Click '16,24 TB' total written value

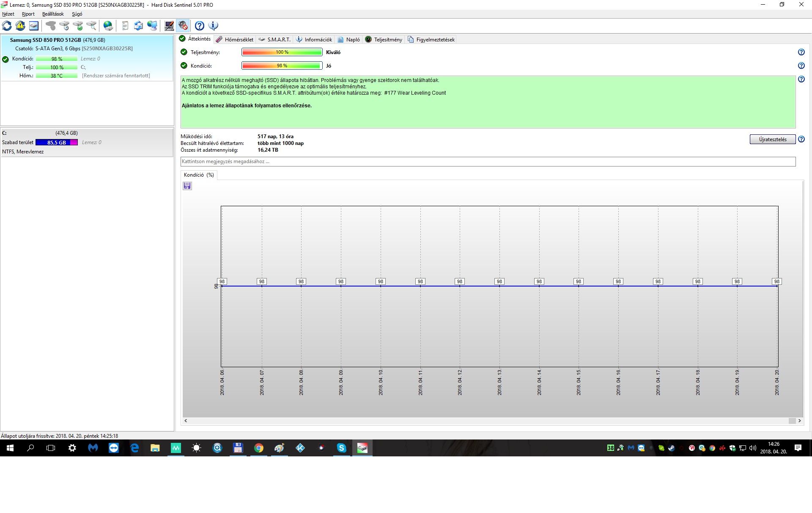pyautogui.click(x=268, y=150)
